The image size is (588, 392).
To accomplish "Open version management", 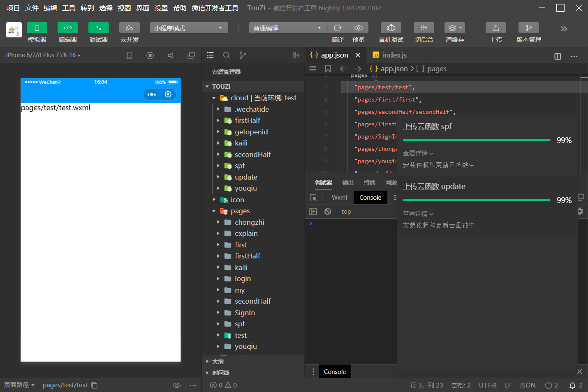I will (x=529, y=28).
